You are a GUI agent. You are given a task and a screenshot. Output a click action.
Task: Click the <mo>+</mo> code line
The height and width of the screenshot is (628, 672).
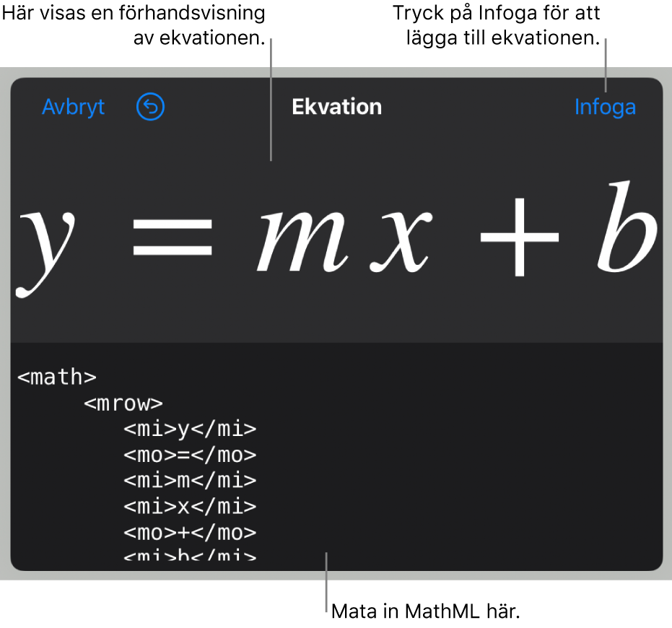(190, 533)
